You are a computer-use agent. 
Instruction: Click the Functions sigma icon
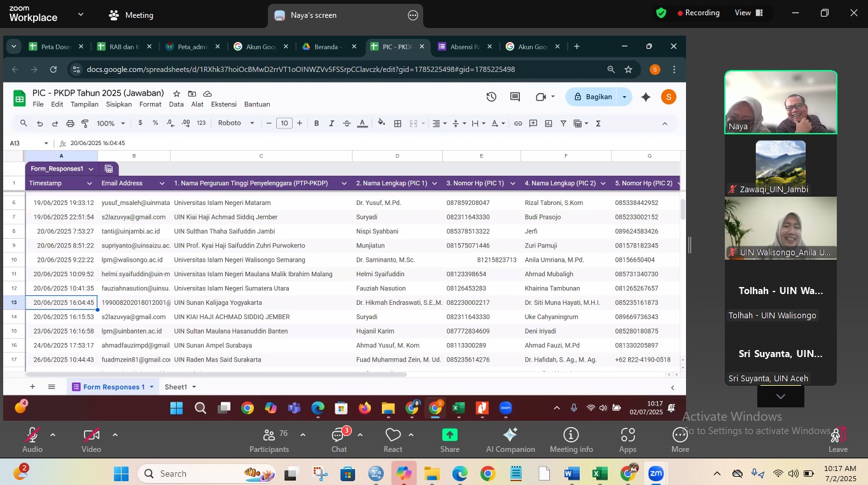click(598, 123)
